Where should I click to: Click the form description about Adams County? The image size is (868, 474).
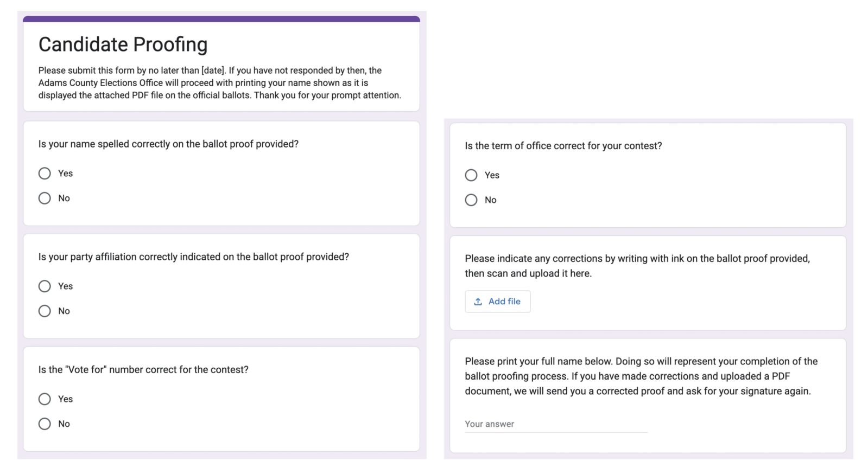pyautogui.click(x=219, y=83)
